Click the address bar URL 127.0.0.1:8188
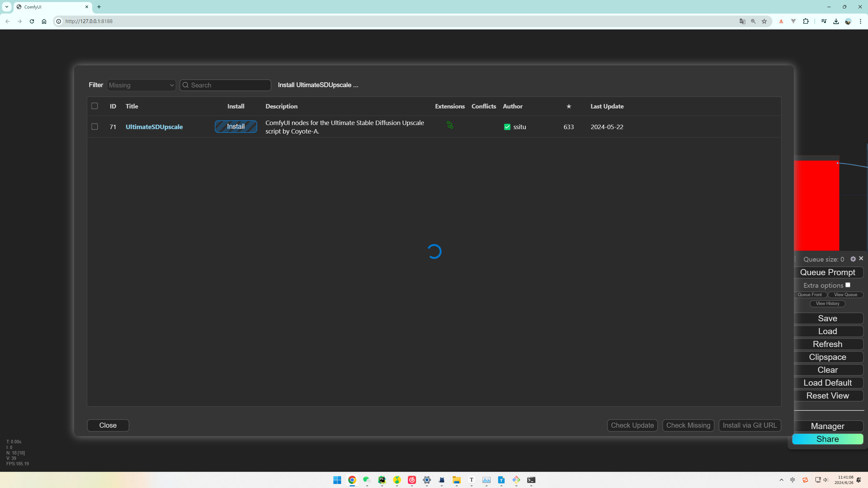 (89, 21)
